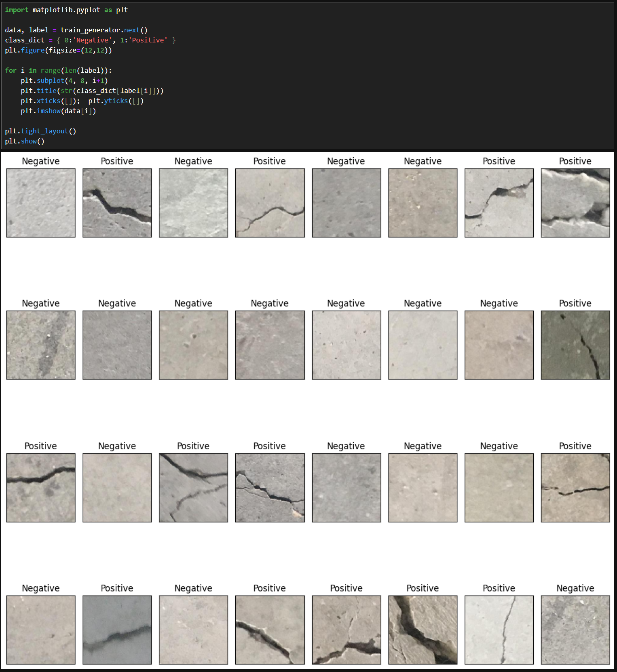Select second row's sixth image, pale Negative
Viewport: 617px width, 672px height.
(423, 345)
